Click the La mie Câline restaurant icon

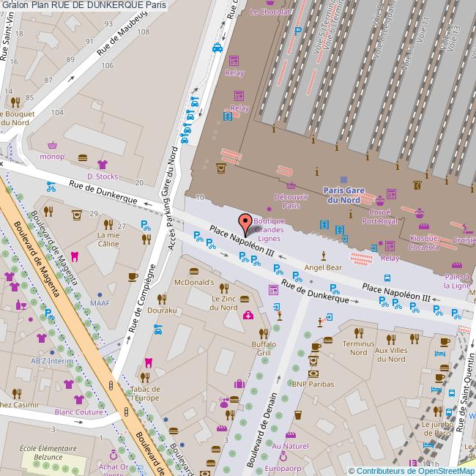coord(108,225)
